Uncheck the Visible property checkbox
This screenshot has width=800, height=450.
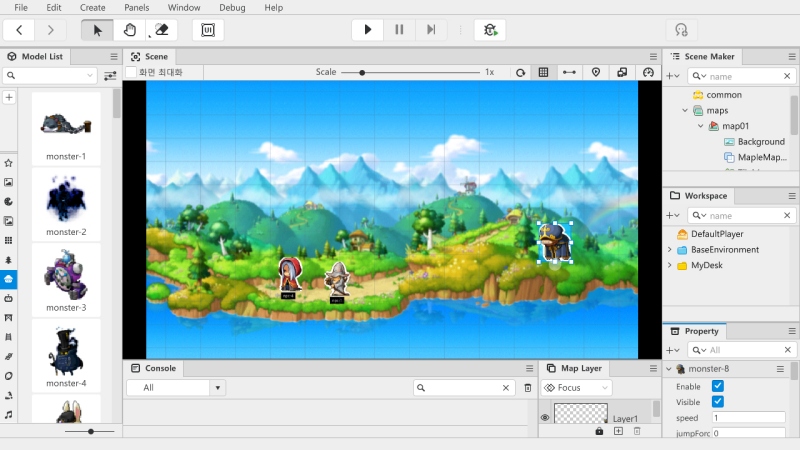[x=717, y=402]
